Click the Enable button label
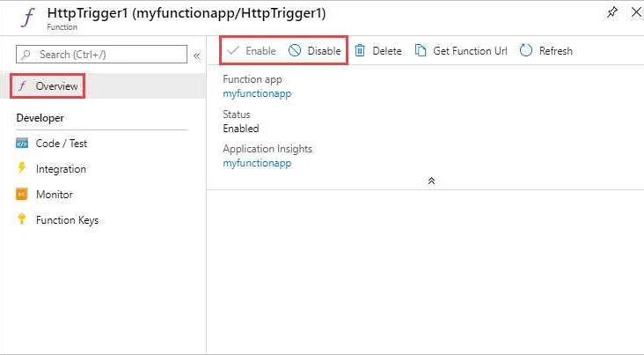This screenshot has width=644, height=355. [260, 50]
